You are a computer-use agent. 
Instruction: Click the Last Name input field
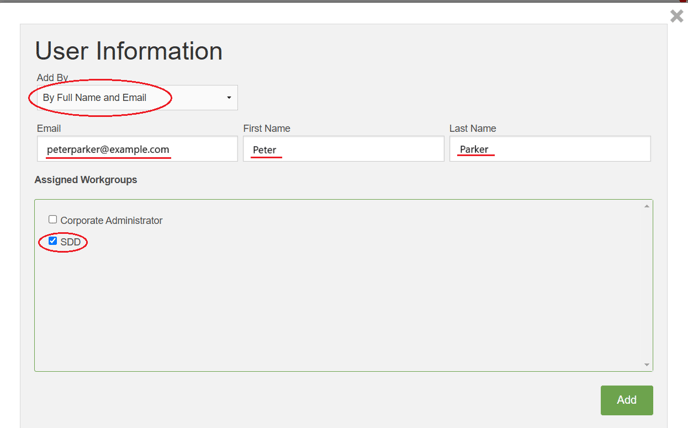(550, 149)
